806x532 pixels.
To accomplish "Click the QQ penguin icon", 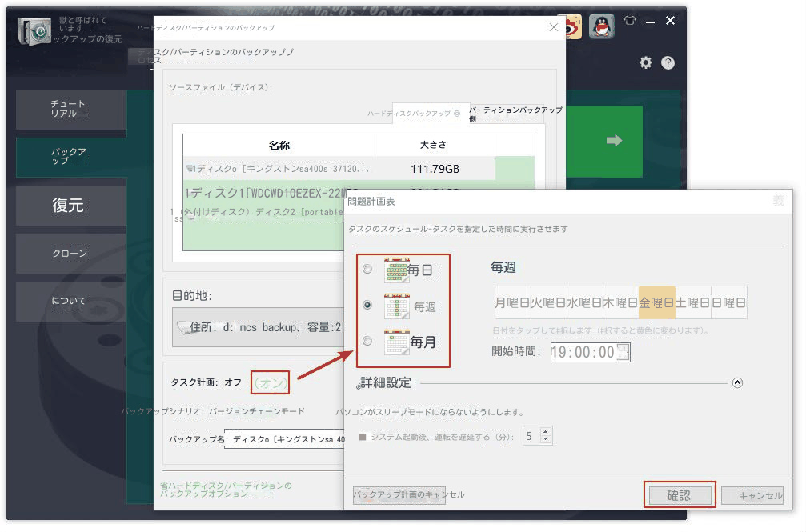I will coord(602,26).
